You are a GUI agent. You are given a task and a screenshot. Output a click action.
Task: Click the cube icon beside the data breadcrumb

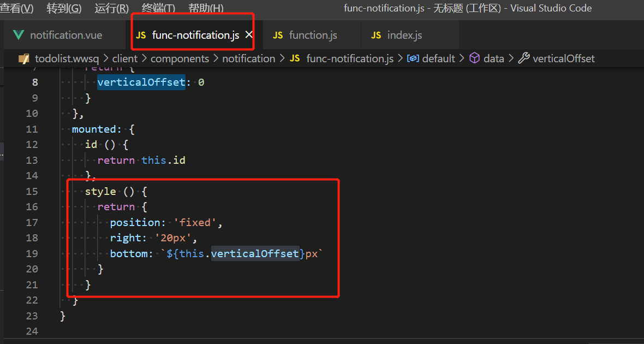(475, 58)
